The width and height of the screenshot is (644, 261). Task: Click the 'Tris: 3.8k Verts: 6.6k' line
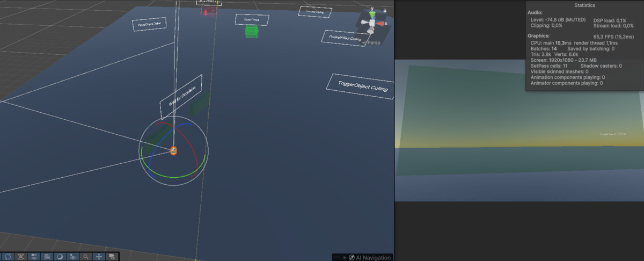(554, 54)
